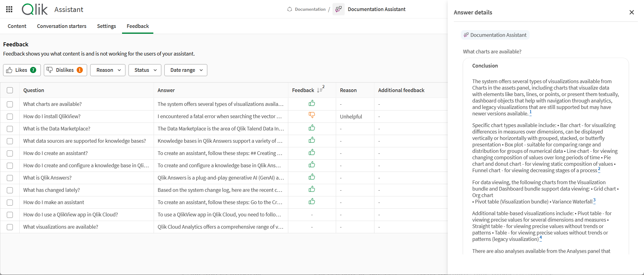Open citation reference 1 in the answer
Viewport: 644px width, 275px height.
(530, 113)
